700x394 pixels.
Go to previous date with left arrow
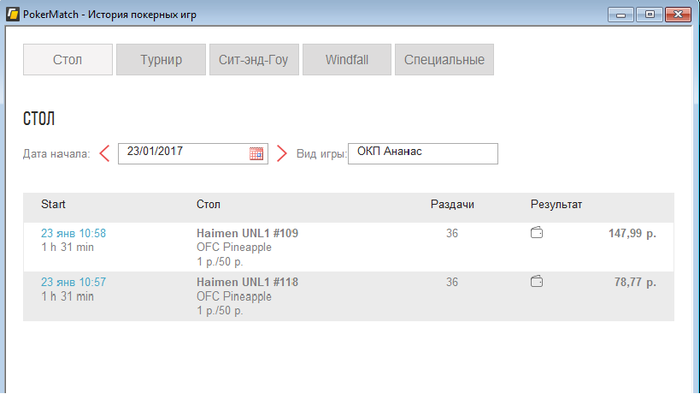coord(104,153)
